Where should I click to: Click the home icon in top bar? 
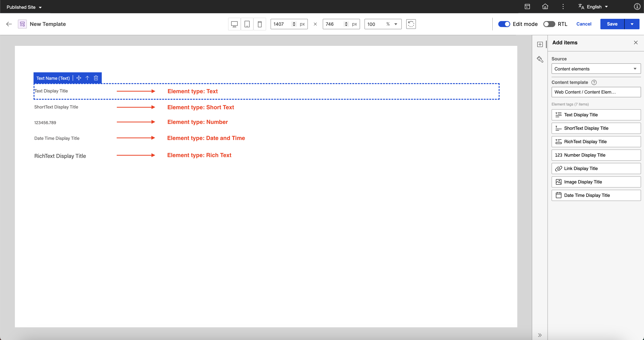pos(545,7)
